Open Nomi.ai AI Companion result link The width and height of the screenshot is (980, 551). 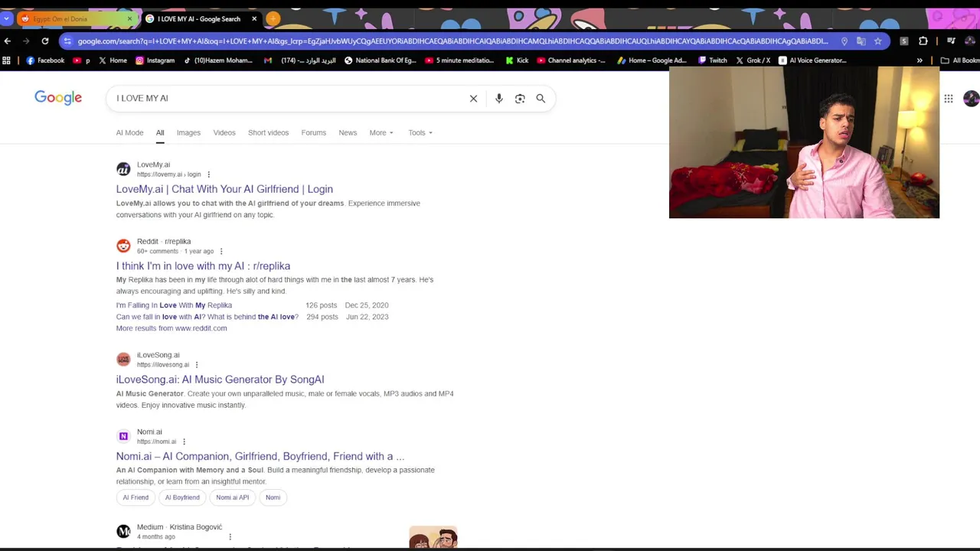(260, 456)
